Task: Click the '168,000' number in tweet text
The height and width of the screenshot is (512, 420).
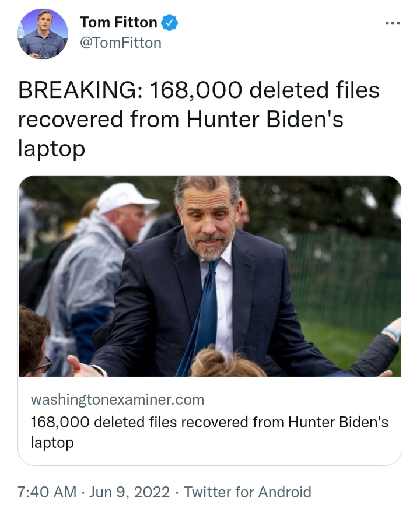Action: (196, 90)
